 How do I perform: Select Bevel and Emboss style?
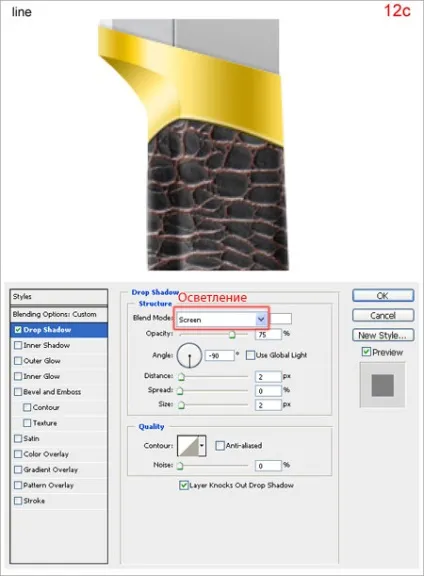pos(52,392)
